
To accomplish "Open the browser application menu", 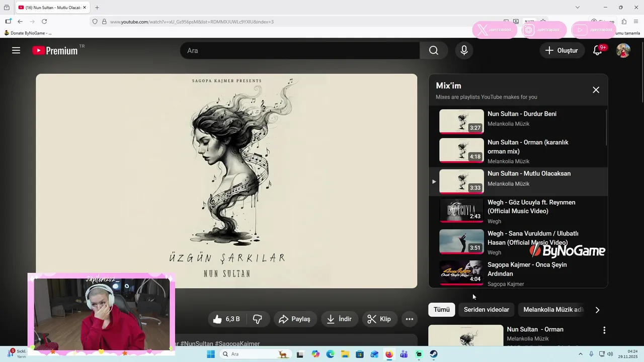I will pyautogui.click(x=636, y=22).
